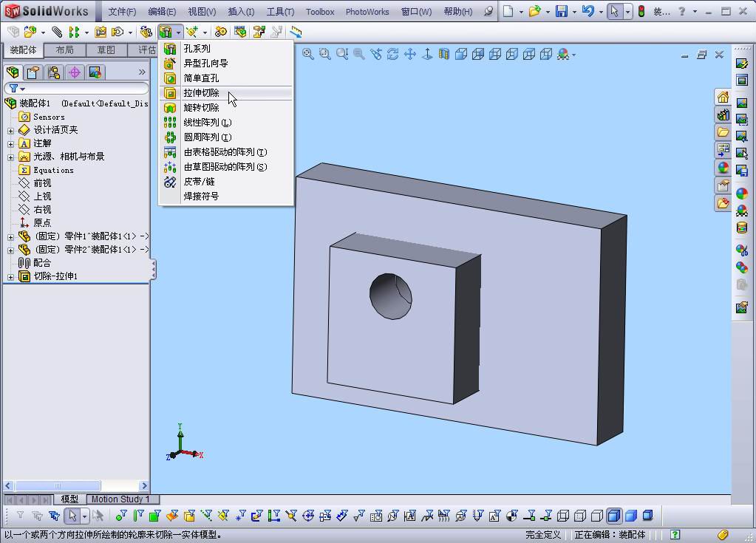
Task: Open the Insert Components dropdown arrow
Action: [x=43, y=33]
